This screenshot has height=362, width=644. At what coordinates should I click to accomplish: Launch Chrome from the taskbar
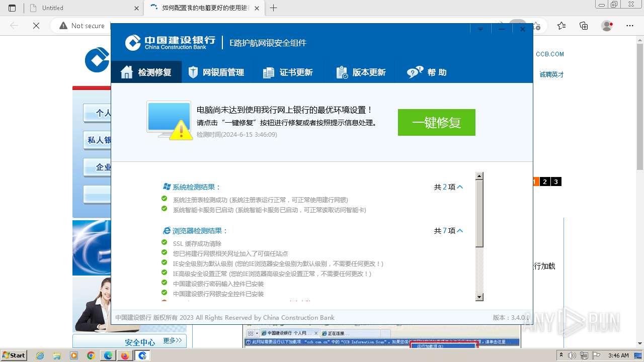tap(91, 355)
